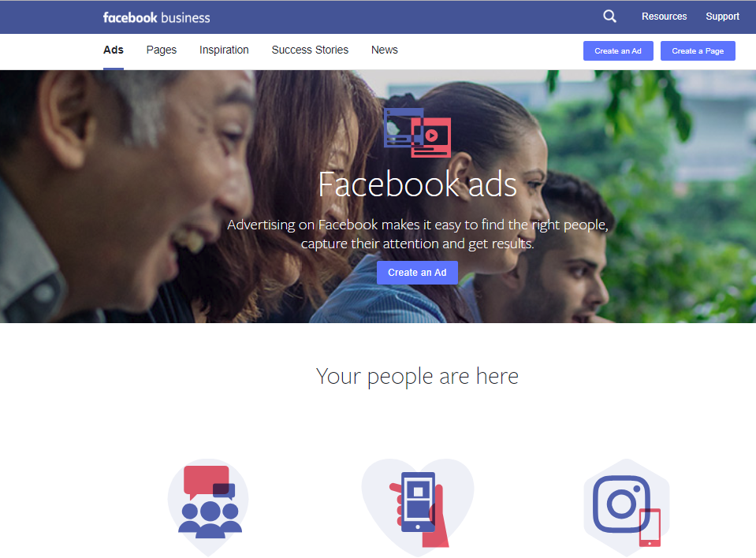Switch to the News tab

pyautogui.click(x=384, y=50)
